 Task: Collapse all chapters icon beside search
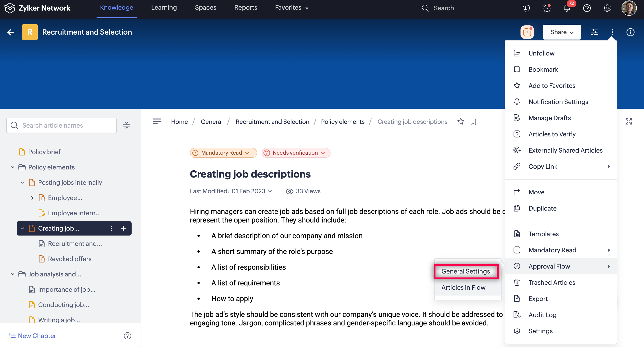coord(126,125)
